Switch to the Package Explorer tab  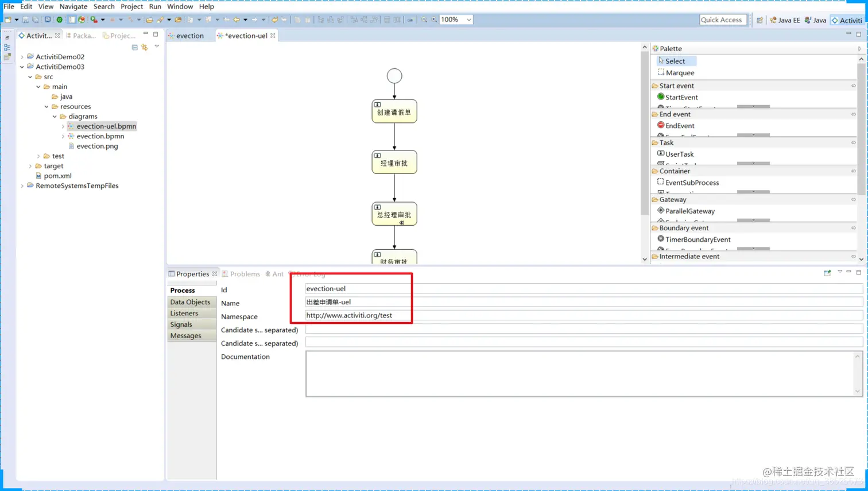pyautogui.click(x=81, y=36)
